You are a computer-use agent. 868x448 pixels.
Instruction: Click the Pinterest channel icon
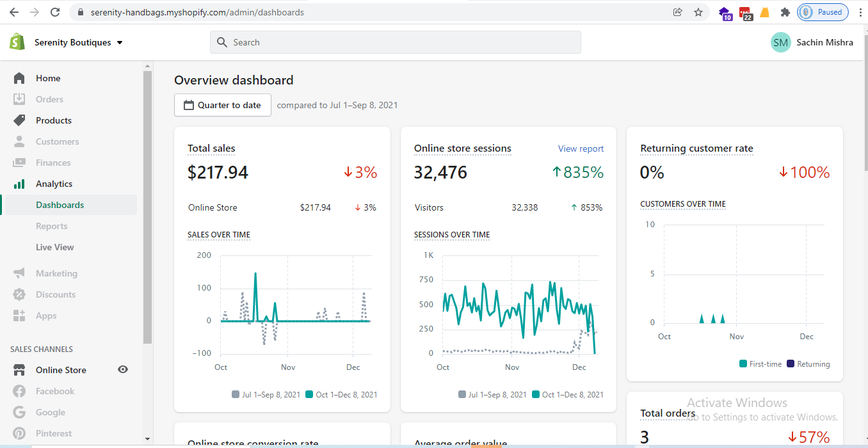pos(19,433)
